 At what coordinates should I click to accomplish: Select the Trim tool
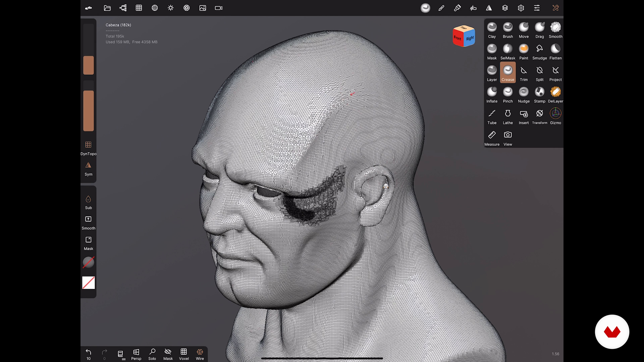pos(524,73)
